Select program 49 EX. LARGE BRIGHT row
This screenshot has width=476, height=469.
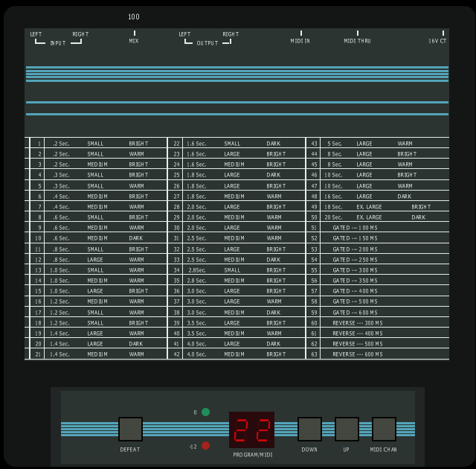[378, 207]
